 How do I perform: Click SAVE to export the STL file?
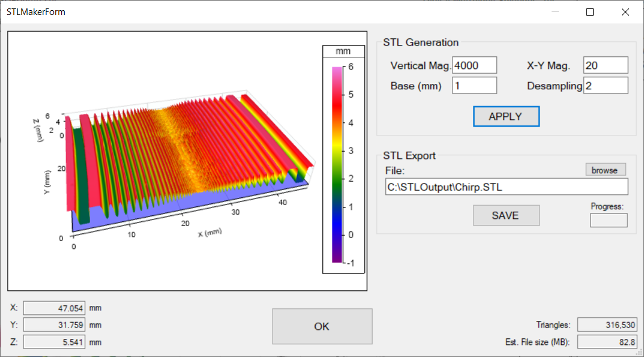coord(505,215)
